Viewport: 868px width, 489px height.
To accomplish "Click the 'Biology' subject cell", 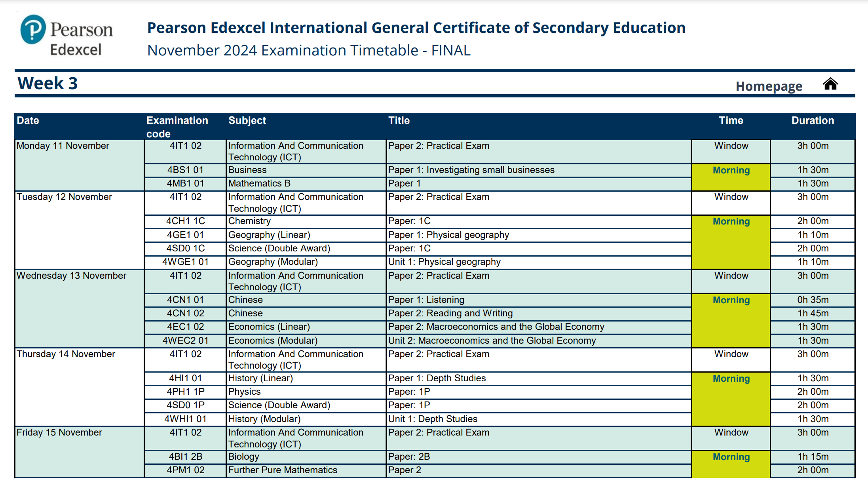I will (306, 457).
